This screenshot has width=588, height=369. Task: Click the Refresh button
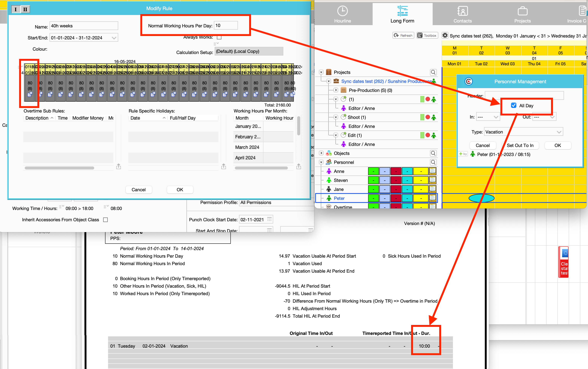(403, 36)
